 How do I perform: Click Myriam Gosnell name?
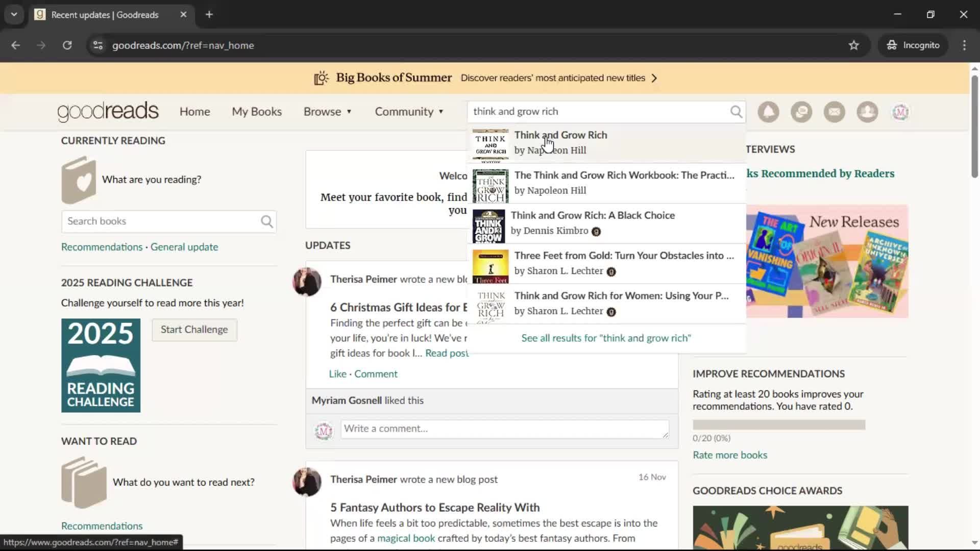pyautogui.click(x=347, y=400)
